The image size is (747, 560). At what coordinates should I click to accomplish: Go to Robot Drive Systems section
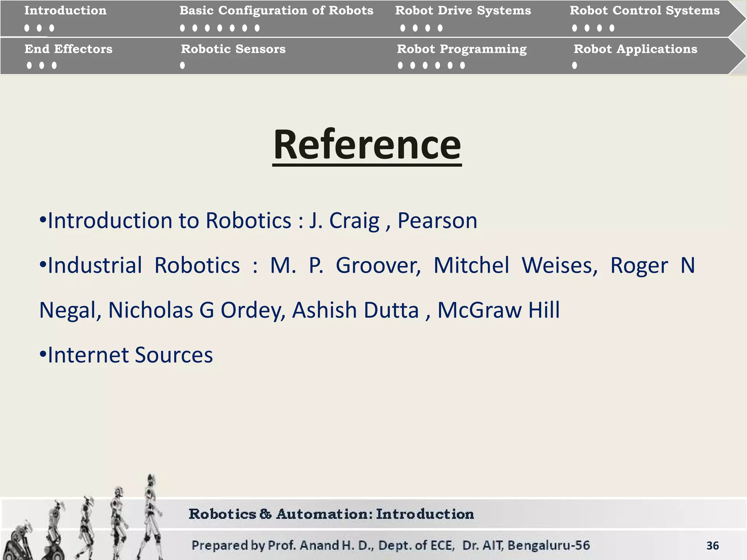(x=463, y=11)
